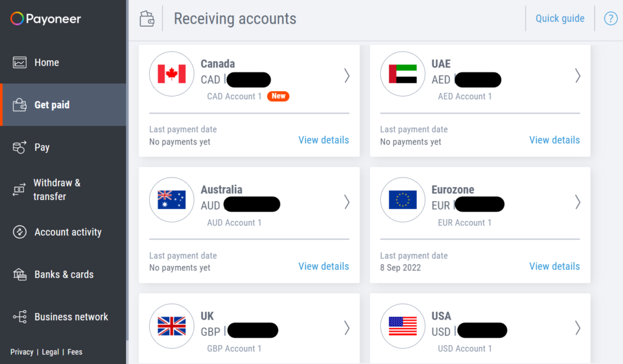Open Banks & cards
623x364 pixels.
(19, 274)
